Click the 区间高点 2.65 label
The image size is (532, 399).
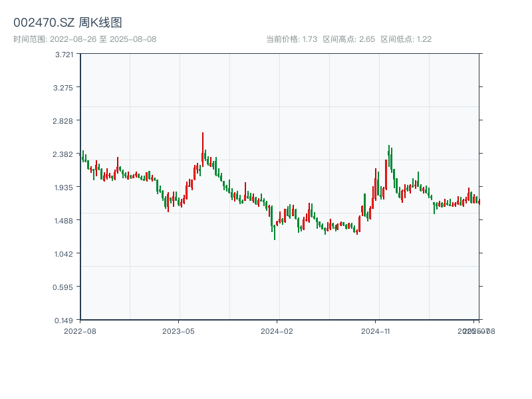(x=349, y=39)
